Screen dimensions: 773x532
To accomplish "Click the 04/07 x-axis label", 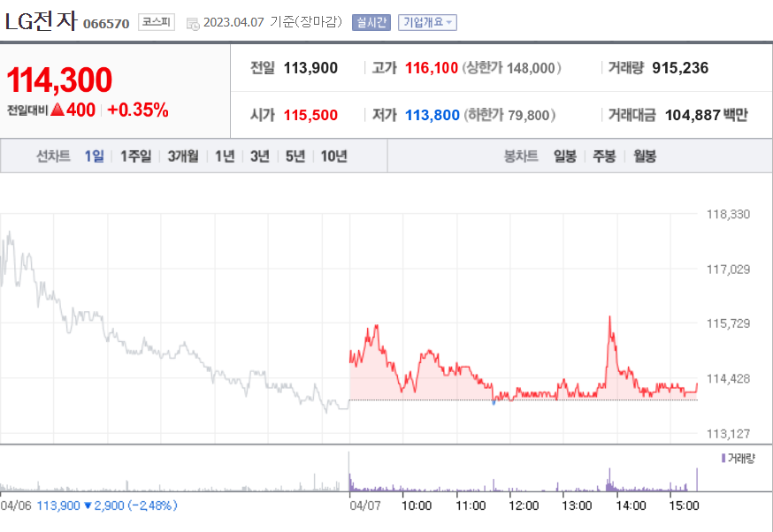I will coord(365,505).
